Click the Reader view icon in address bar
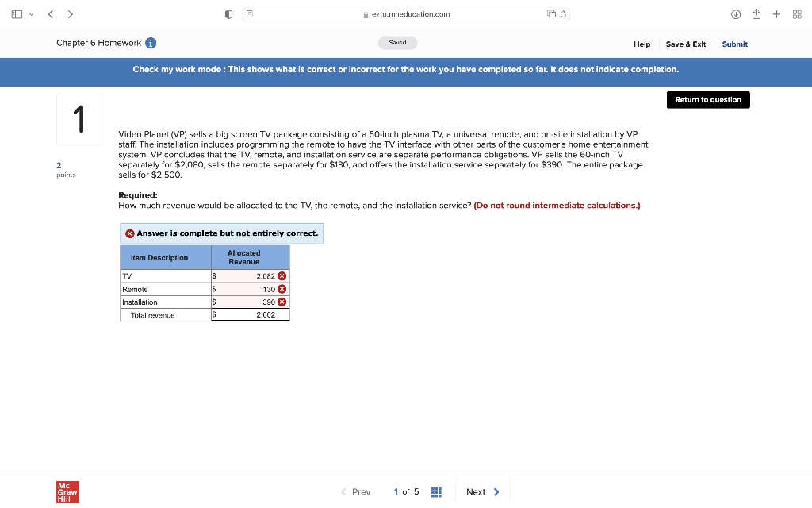 (248, 13)
